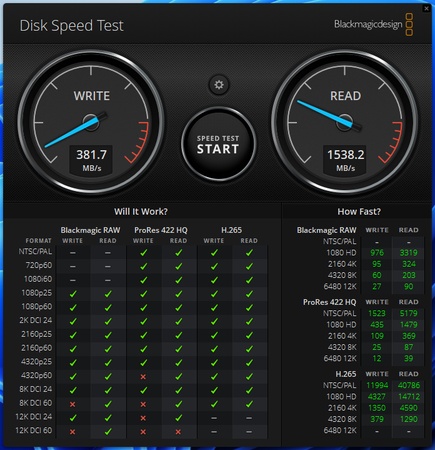Select the 87 ProRes 4320 8K read value
This screenshot has height=450, width=435.
point(409,347)
